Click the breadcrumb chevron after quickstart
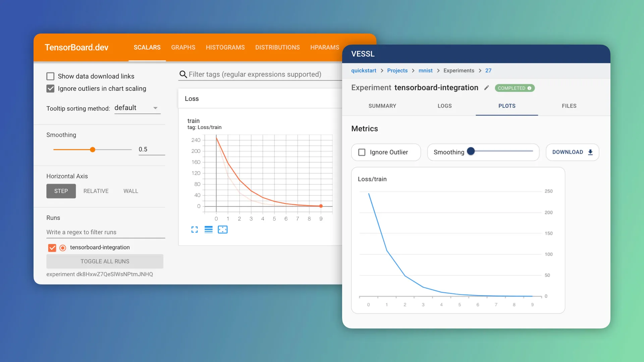The height and width of the screenshot is (362, 644). (382, 71)
